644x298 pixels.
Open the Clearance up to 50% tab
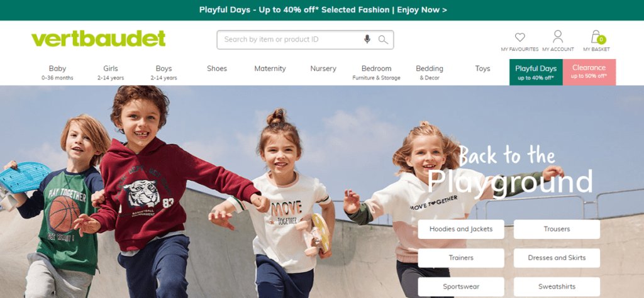[589, 72]
